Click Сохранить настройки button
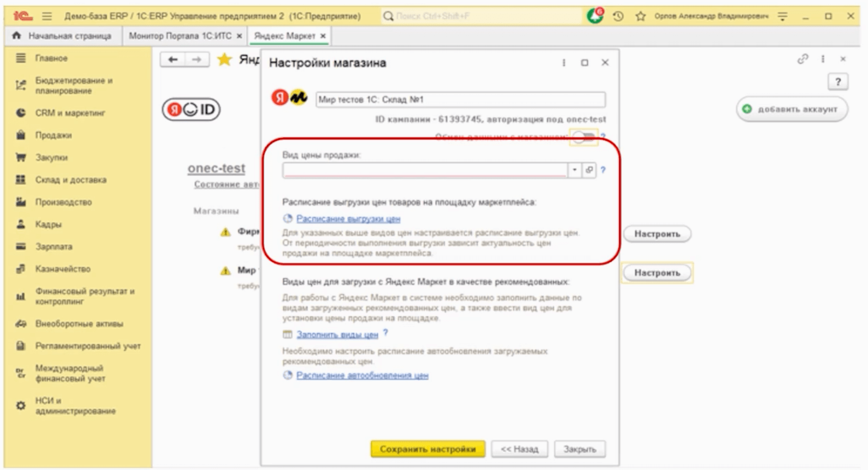 pyautogui.click(x=428, y=449)
